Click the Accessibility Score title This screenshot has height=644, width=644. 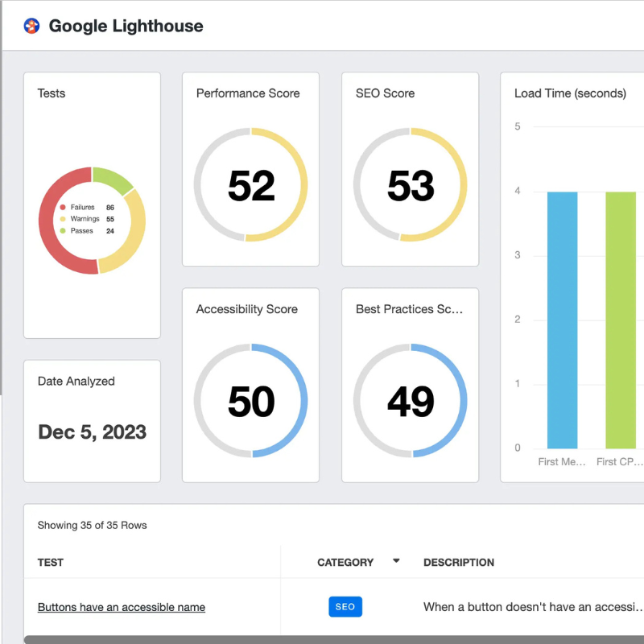pyautogui.click(x=246, y=309)
